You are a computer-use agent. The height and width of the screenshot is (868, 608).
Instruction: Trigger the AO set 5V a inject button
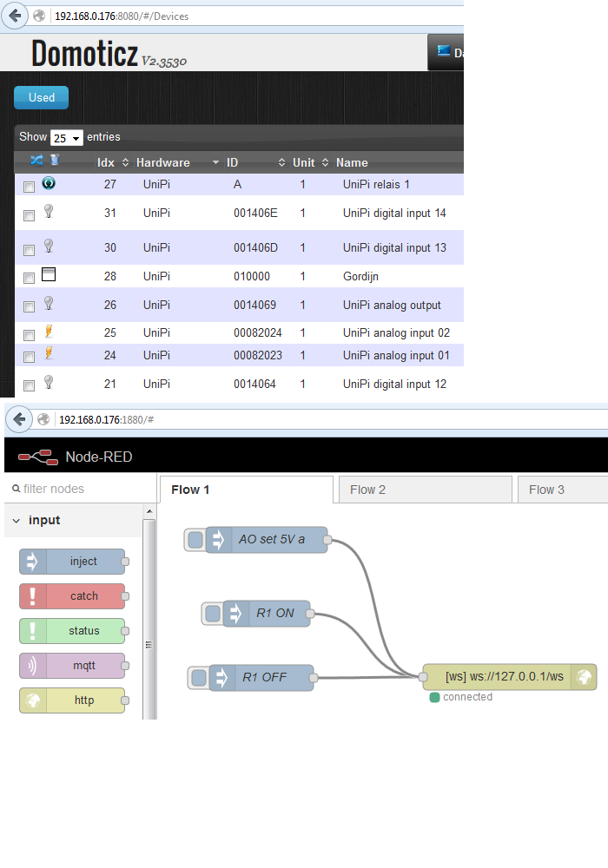tap(195, 540)
